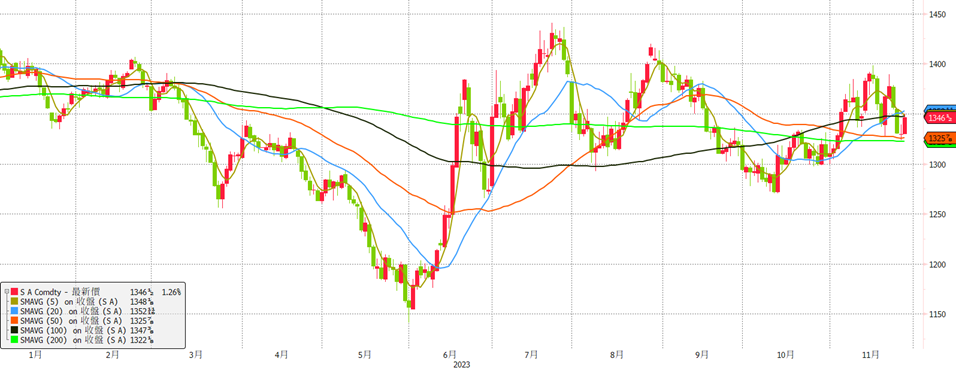
Task: Select the blue SMAVG (20) color swatch
Action: 15,311
